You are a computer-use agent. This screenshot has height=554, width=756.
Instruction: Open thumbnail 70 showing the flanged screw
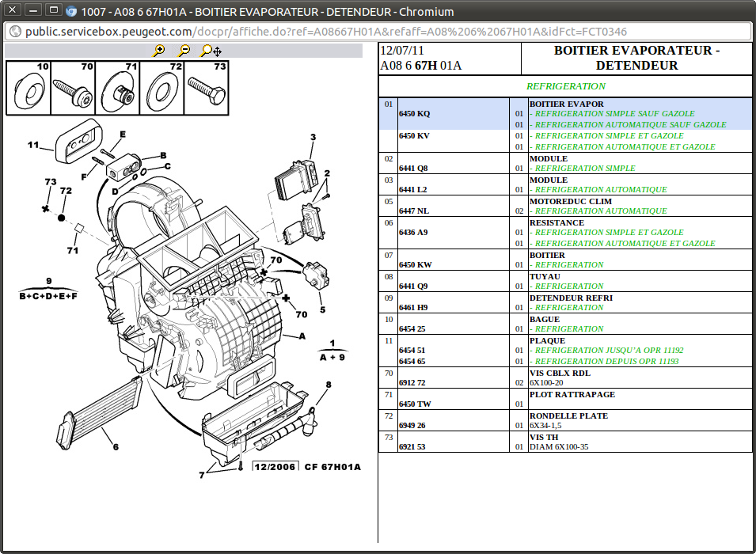(x=73, y=88)
